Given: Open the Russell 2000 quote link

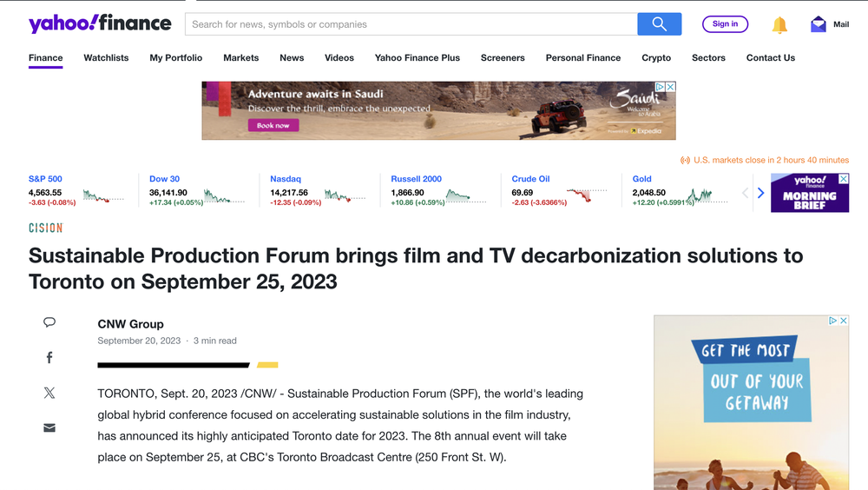Looking at the screenshot, I should click(417, 178).
